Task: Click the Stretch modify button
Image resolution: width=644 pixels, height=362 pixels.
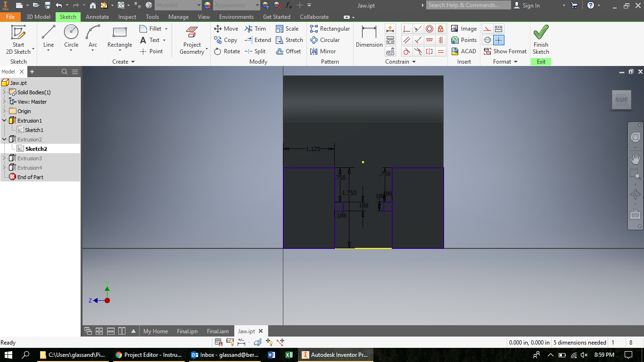Action: click(x=289, y=40)
